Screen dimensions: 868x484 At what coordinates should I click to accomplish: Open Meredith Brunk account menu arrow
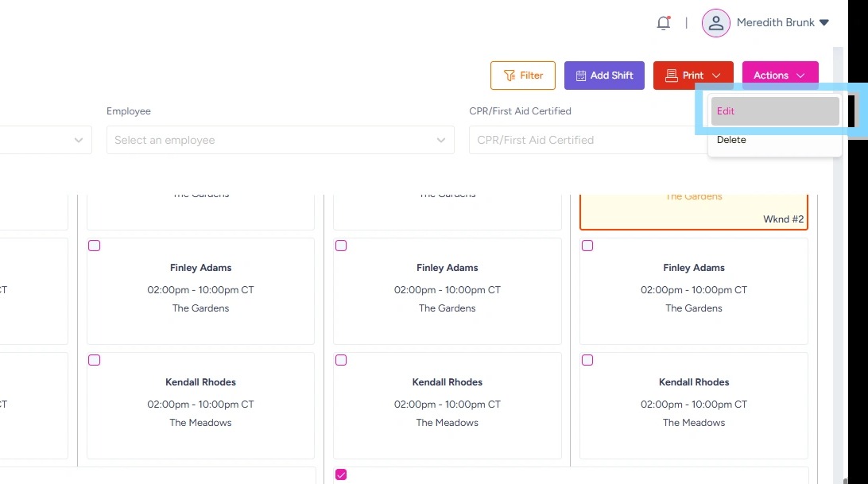tap(824, 23)
